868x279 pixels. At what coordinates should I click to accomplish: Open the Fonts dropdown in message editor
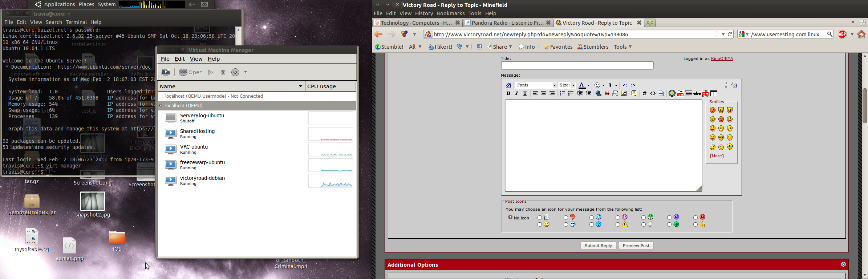(x=536, y=85)
